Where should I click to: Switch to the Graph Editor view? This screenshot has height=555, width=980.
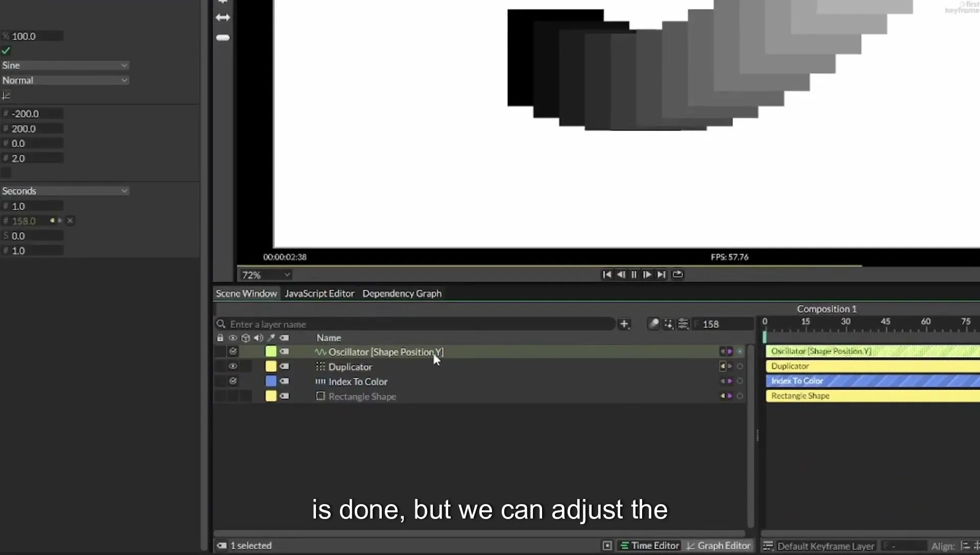coord(718,546)
